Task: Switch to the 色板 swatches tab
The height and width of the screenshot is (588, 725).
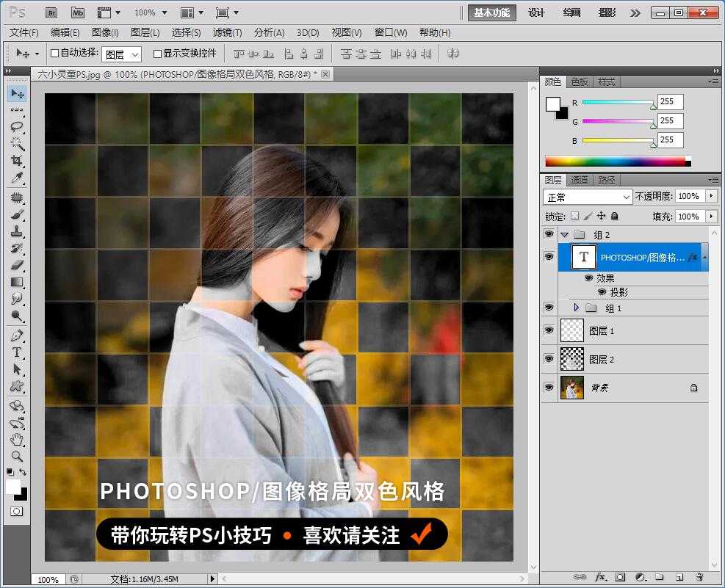Action: (x=580, y=81)
